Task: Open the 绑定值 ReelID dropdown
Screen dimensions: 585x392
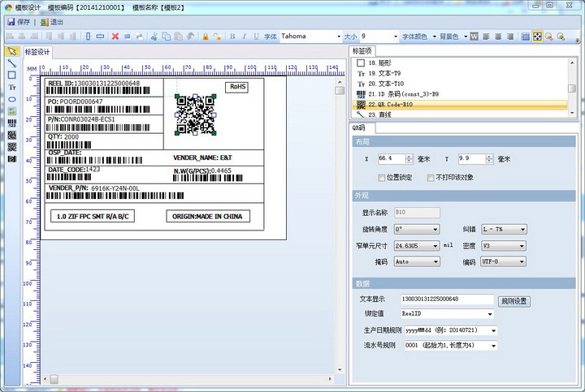Action: 490,313
